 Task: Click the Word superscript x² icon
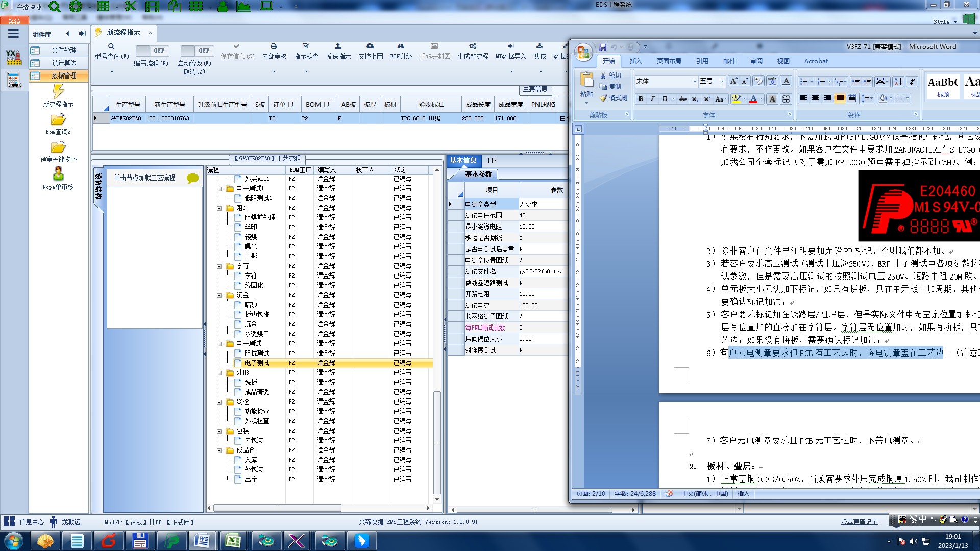(x=707, y=99)
